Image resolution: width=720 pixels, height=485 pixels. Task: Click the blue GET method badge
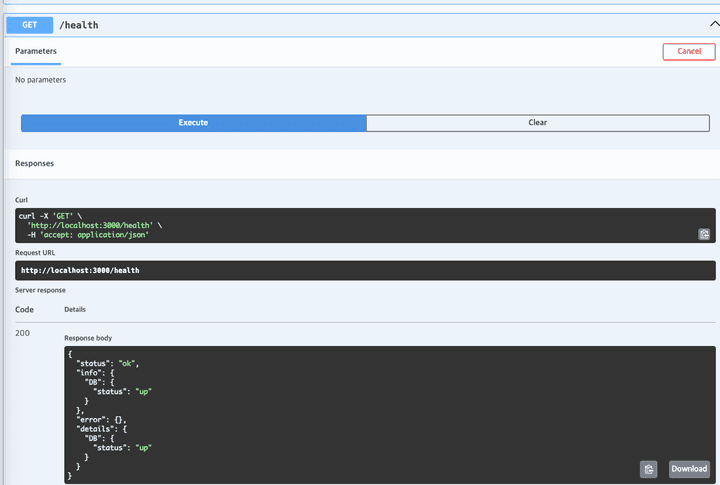30,24
